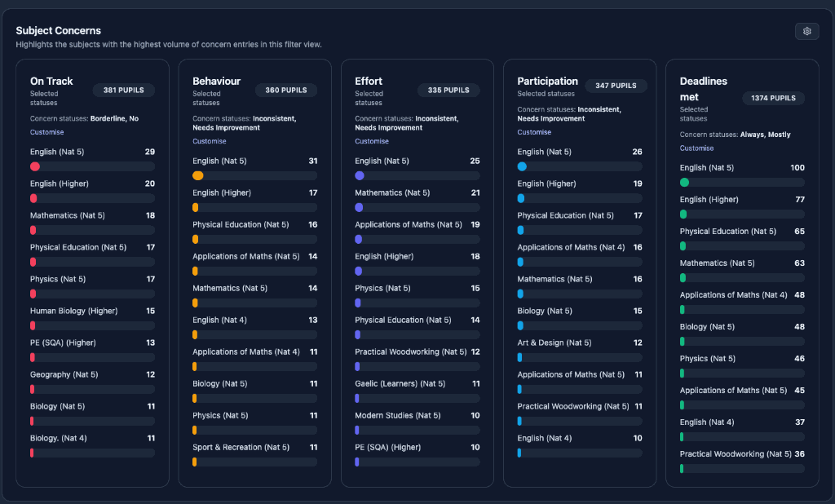
Task: Click Effort Physics (Nat 5) progress bar
Action: (x=417, y=303)
